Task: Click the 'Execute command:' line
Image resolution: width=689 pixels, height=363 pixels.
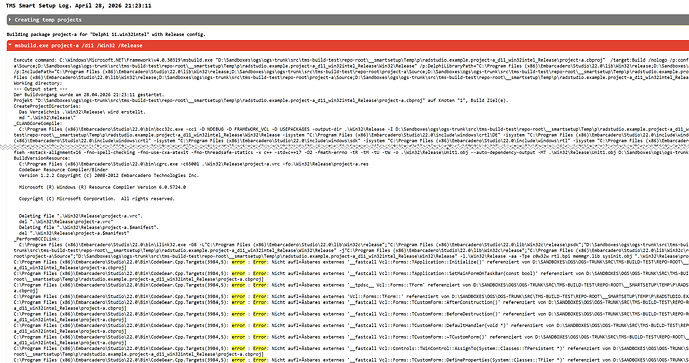Action: click(351, 60)
